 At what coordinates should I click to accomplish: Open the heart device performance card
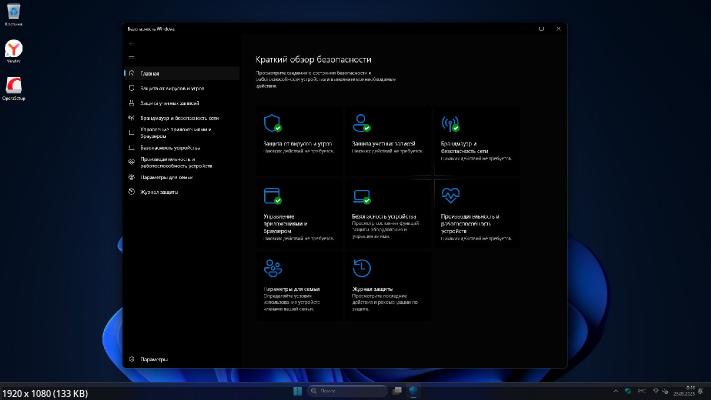477,214
